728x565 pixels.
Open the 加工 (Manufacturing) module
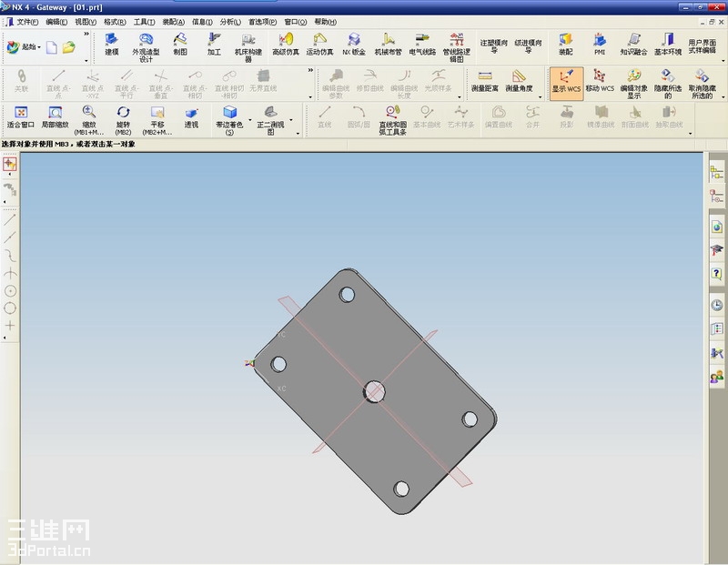tap(214, 45)
